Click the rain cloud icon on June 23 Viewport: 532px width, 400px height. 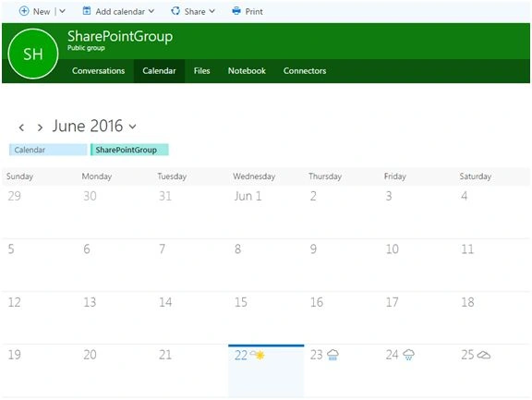click(x=332, y=355)
